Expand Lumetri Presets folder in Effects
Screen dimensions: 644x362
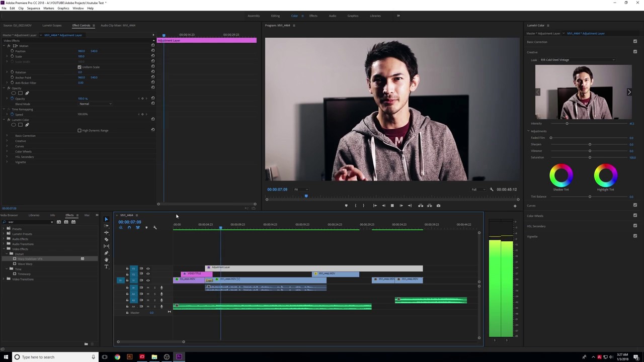pyautogui.click(x=4, y=234)
